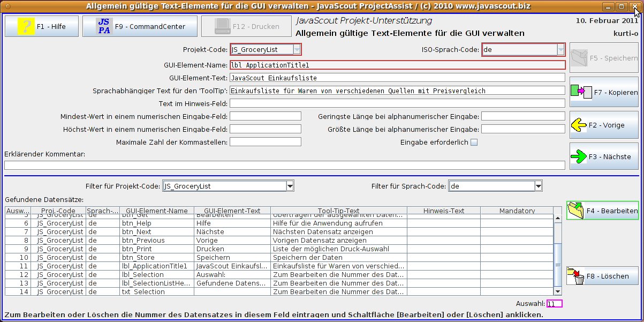Open CommandCenter via the JSPA icon
This screenshot has width=644, height=322.
point(104,26)
